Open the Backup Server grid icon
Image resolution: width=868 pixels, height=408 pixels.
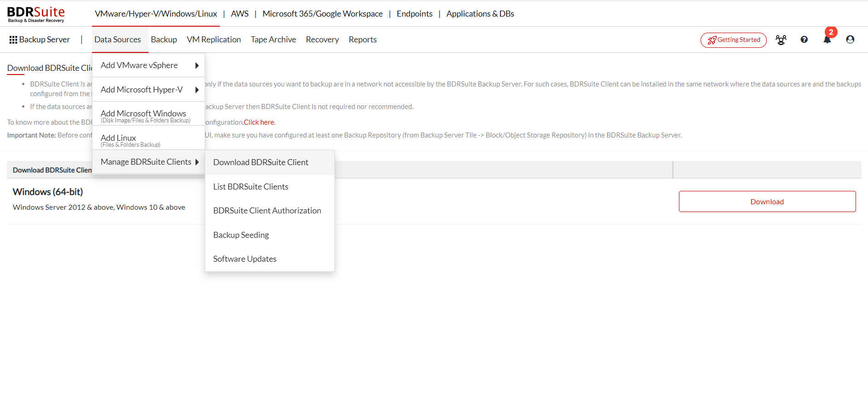tap(13, 40)
